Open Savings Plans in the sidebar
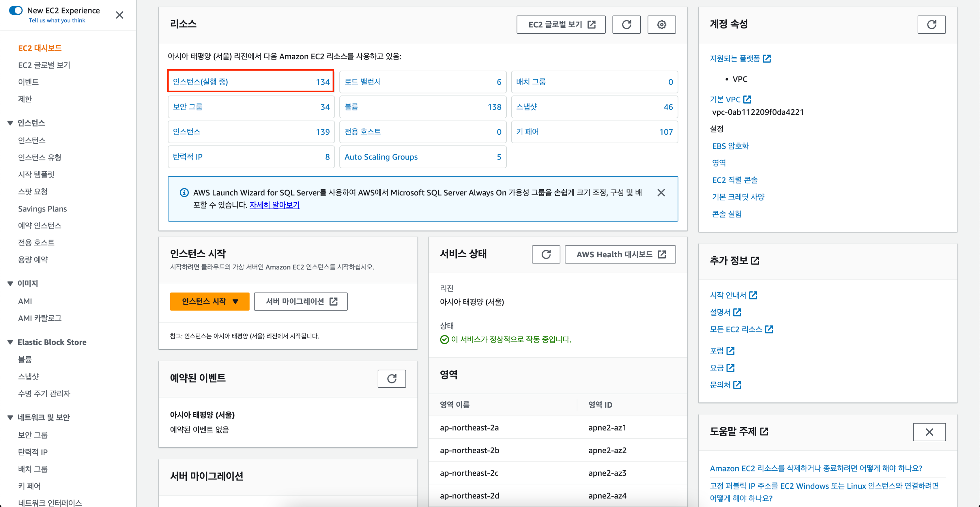This screenshot has width=980, height=507. 42,209
